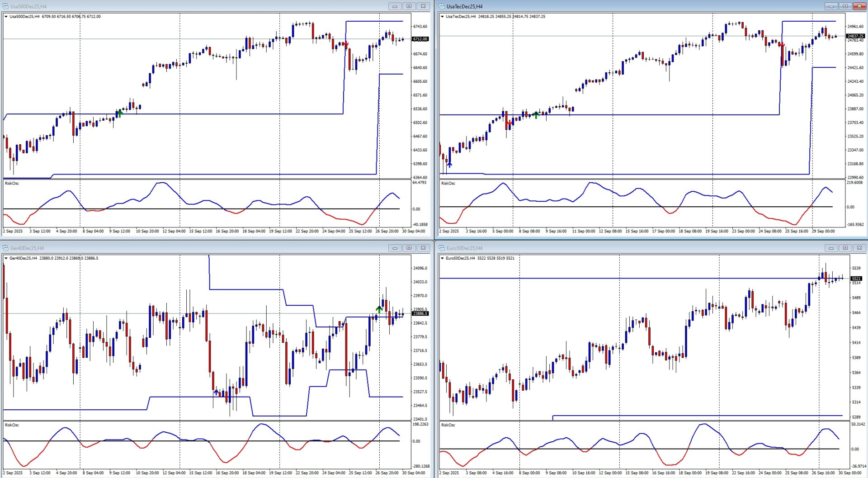Image resolution: width=868 pixels, height=478 pixels.
Task: Close the UsaTecDec25 chart window
Action: pyautogui.click(x=859, y=6)
